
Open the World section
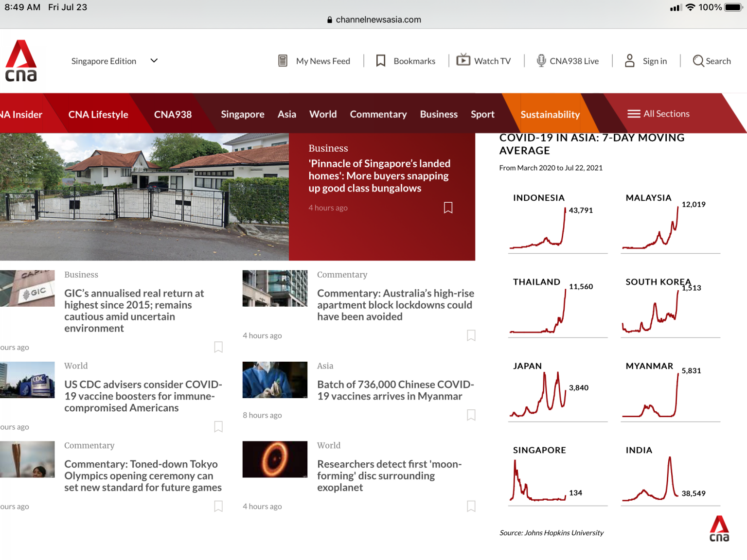[323, 114]
